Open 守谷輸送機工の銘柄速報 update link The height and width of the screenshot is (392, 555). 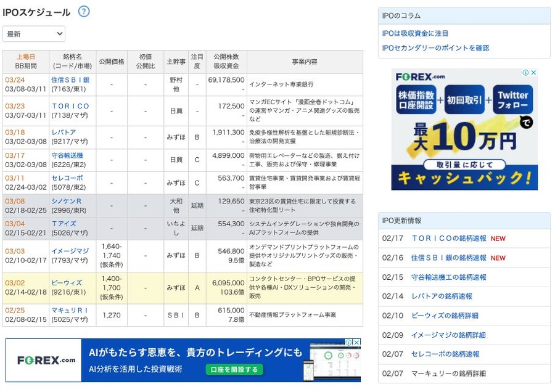[449, 277]
